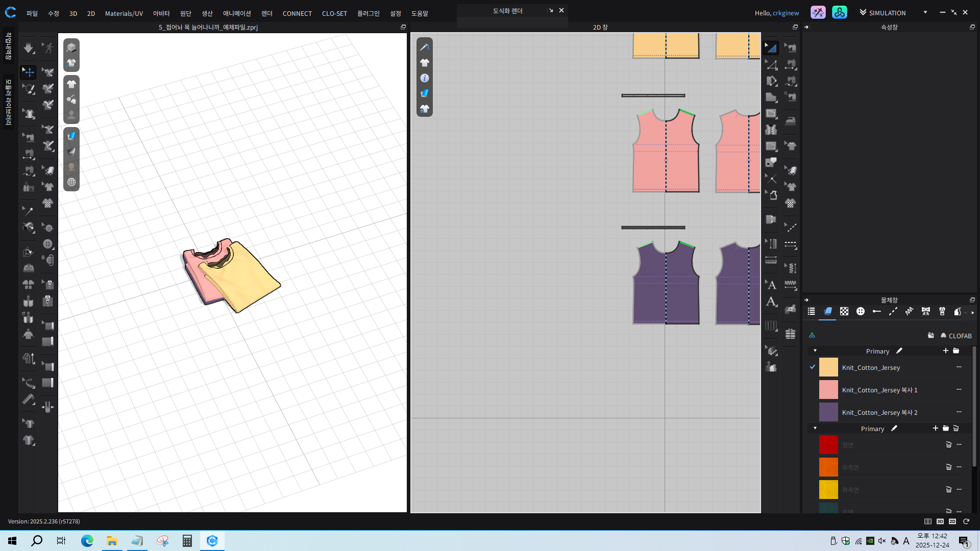Click the info icon in 2D window toolbar
The image size is (980, 551).
click(x=424, y=78)
